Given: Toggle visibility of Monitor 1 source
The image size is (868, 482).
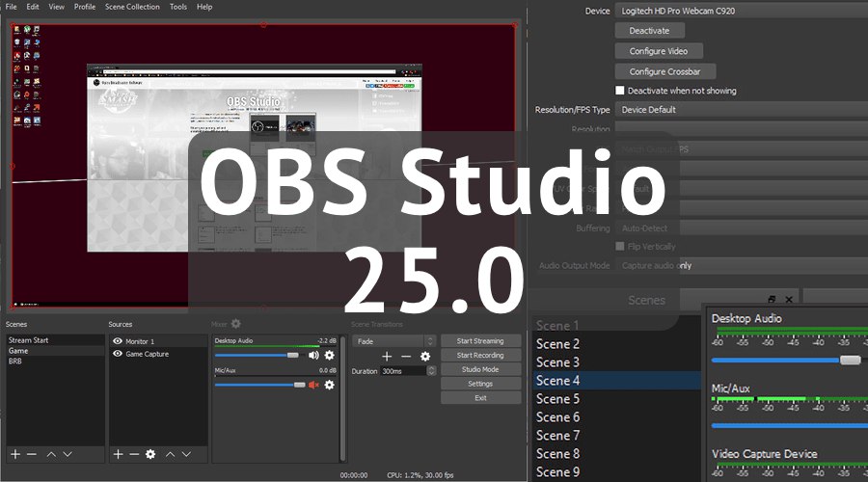Looking at the screenshot, I should click(x=118, y=341).
